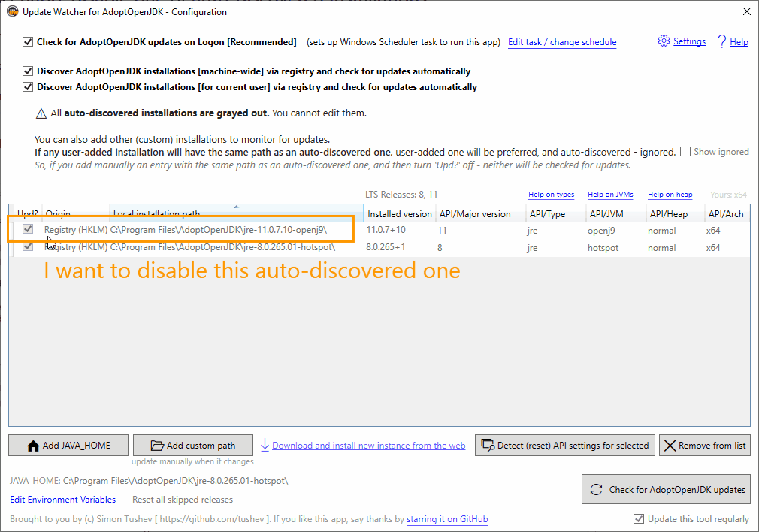This screenshot has width=759, height=532.
Task: Open Edit task / change schedule link
Action: (562, 42)
